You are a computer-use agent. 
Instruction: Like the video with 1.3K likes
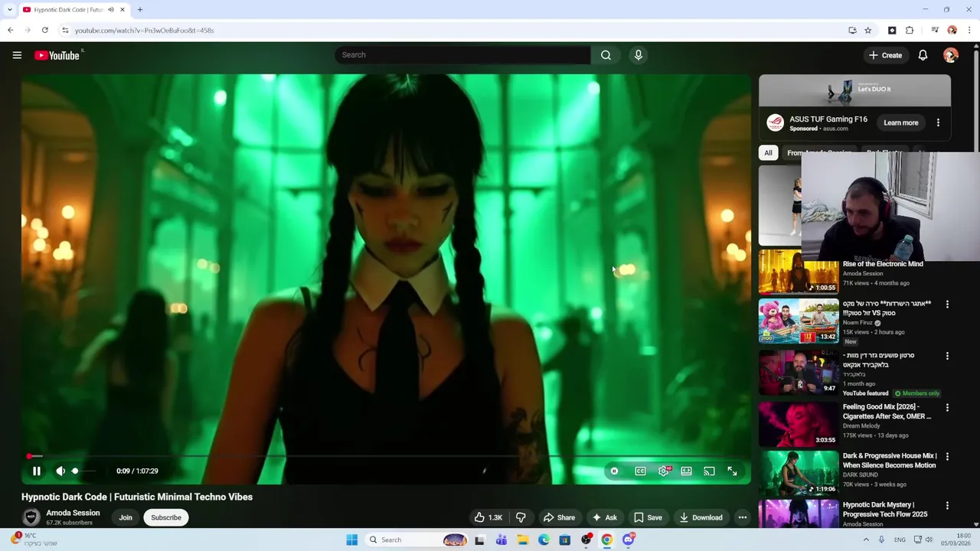tap(488, 517)
